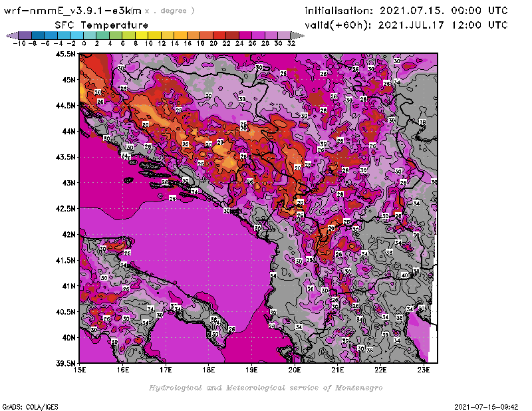Click the '22E' longitude label
The width and height of the screenshot is (532, 411).
pyautogui.click(x=380, y=370)
